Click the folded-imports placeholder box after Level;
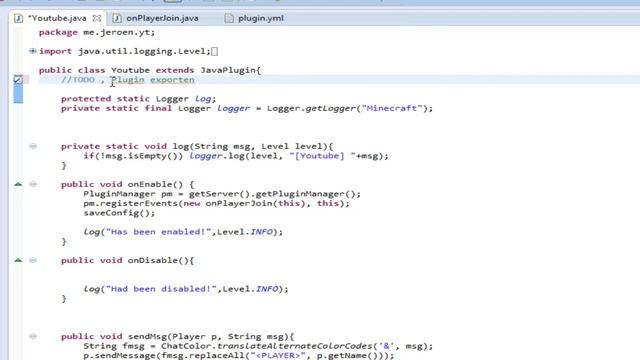 (x=215, y=51)
